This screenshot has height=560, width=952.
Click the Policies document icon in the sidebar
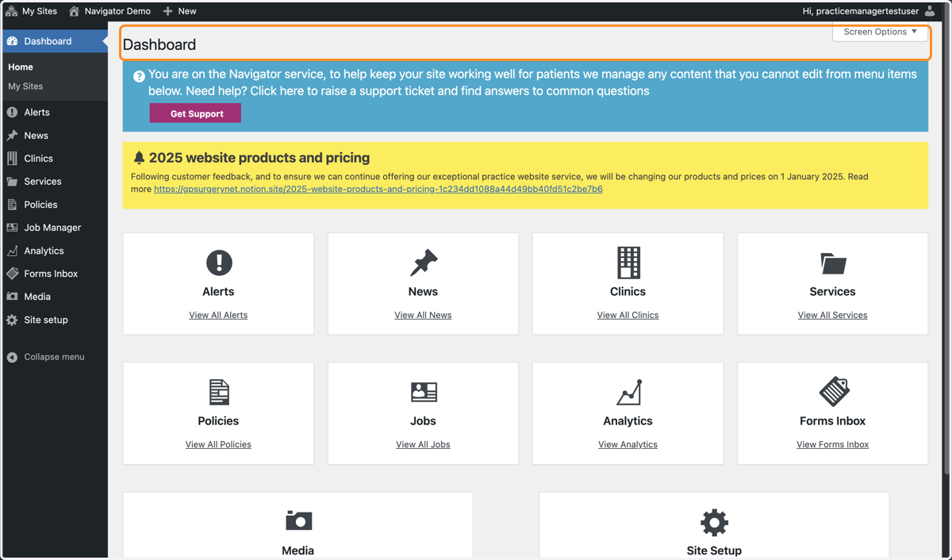point(12,205)
